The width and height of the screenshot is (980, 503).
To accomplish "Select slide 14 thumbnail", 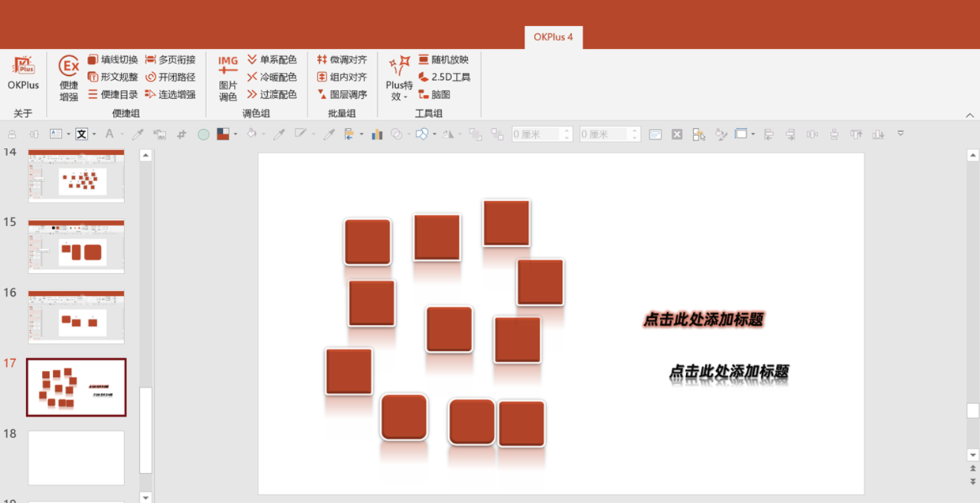I will (77, 176).
